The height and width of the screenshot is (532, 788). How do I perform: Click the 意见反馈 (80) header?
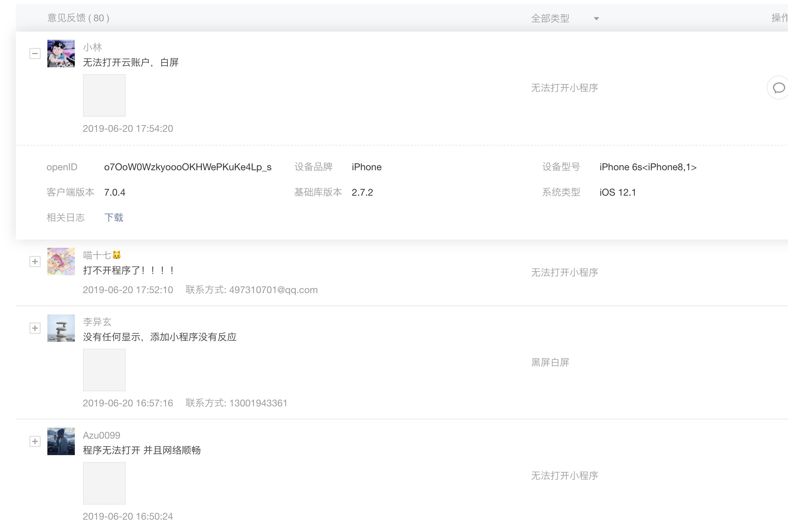point(78,18)
